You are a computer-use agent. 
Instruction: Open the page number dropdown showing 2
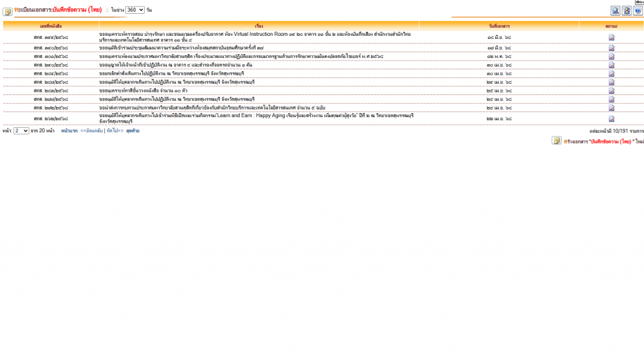[21, 131]
